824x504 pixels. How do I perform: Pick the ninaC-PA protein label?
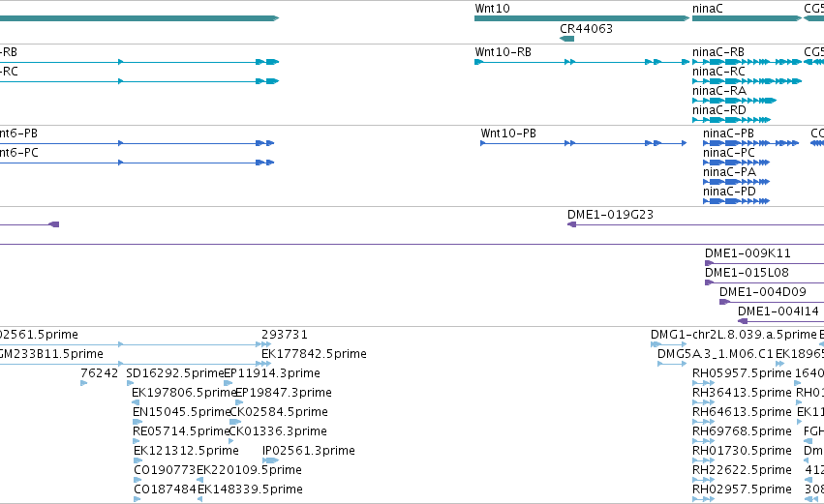coord(729,172)
